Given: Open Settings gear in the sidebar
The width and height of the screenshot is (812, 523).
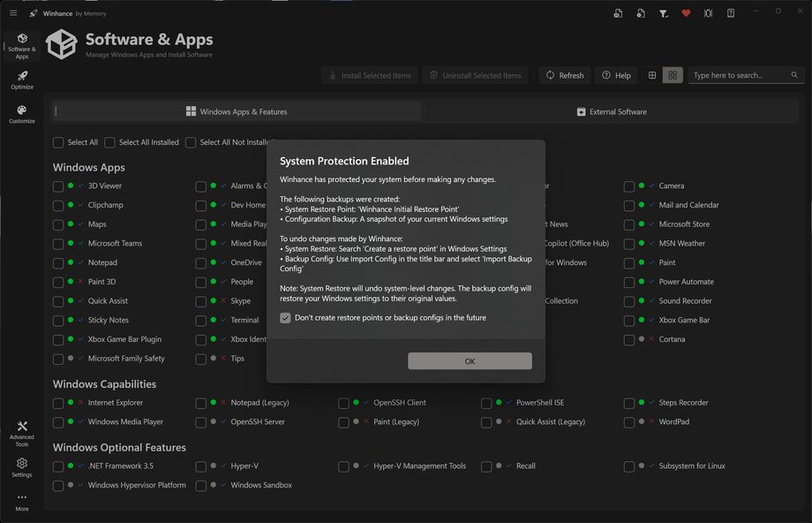Looking at the screenshot, I should coord(22,466).
